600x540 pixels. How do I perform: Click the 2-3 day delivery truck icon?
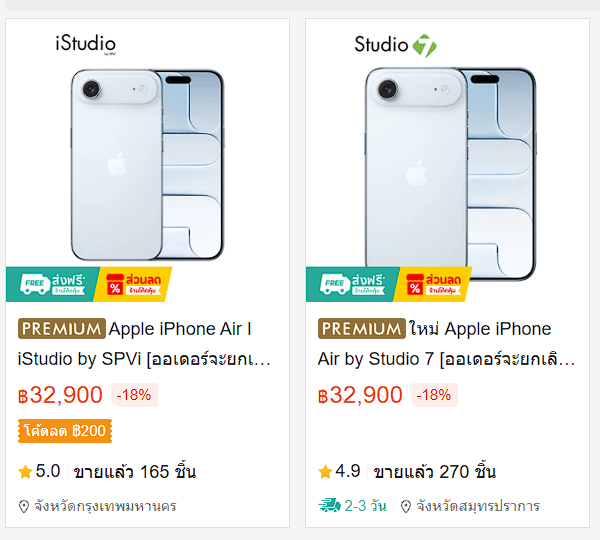(329, 506)
